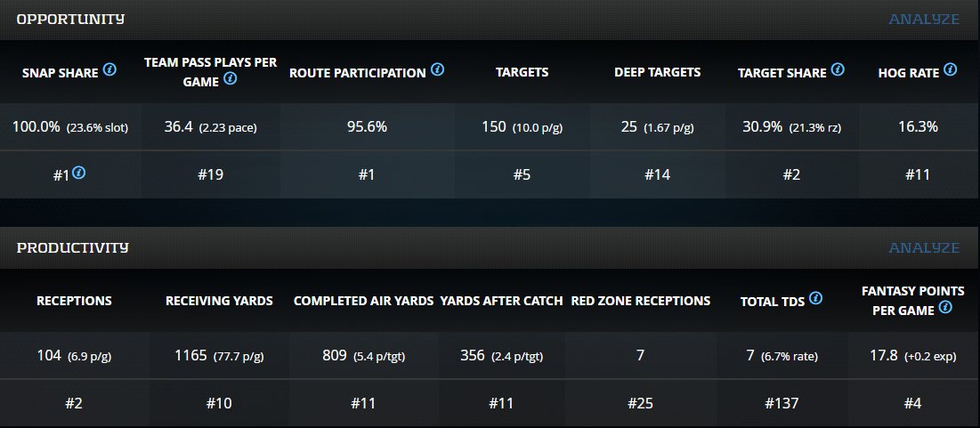Select the Red Zone Receptions header
This screenshot has width=980, height=428.
(640, 301)
